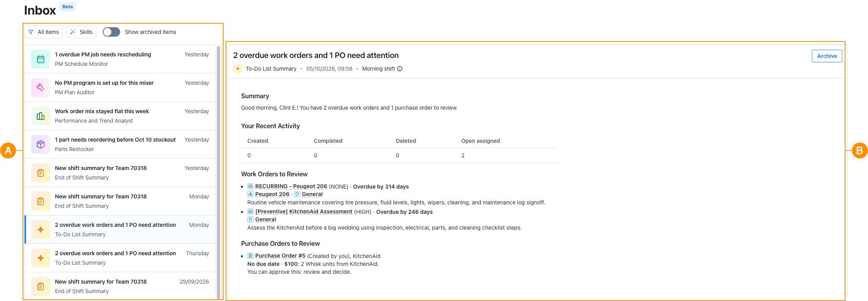The width and height of the screenshot is (868, 301).
Task: Open General location link under Peugeot 206
Action: point(312,194)
